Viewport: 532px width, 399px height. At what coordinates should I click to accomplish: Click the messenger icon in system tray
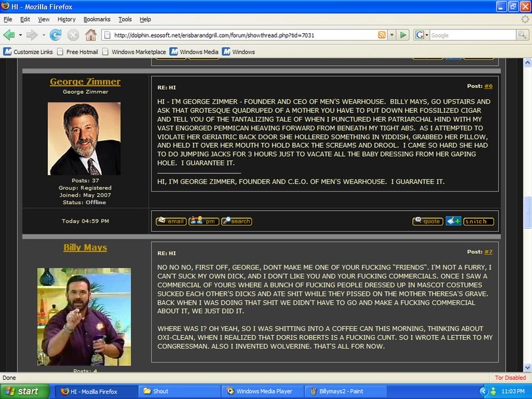(493, 391)
